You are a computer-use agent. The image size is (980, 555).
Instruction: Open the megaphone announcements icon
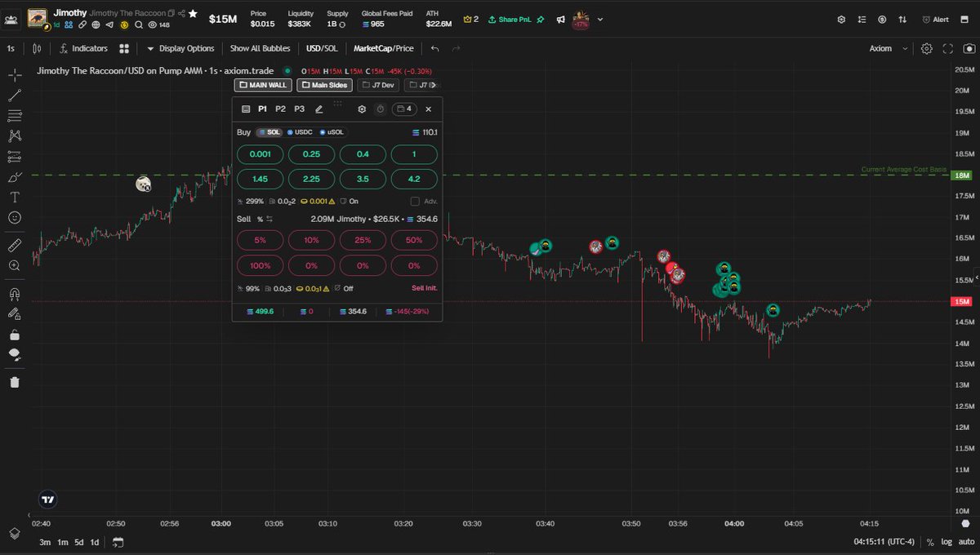pyautogui.click(x=560, y=19)
